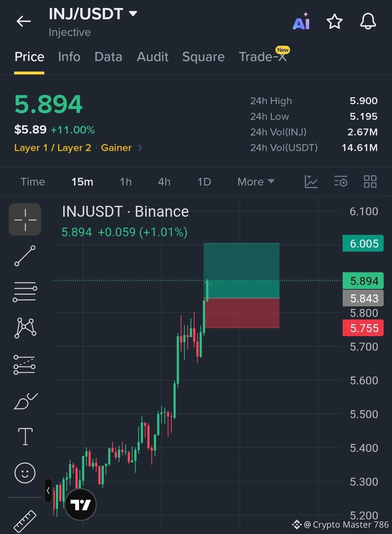Viewport: 392px width, 534px height.
Task: Switch to the Info tab
Action: (x=69, y=57)
